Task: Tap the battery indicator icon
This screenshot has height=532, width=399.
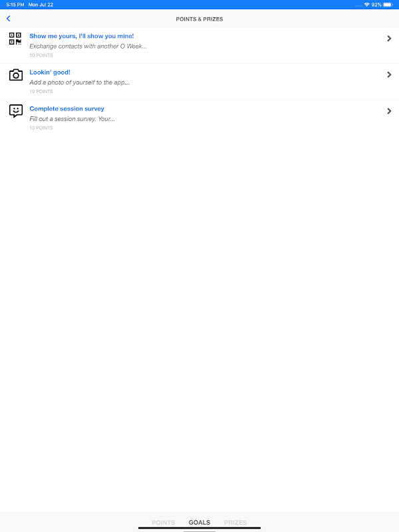Action: pyautogui.click(x=388, y=5)
